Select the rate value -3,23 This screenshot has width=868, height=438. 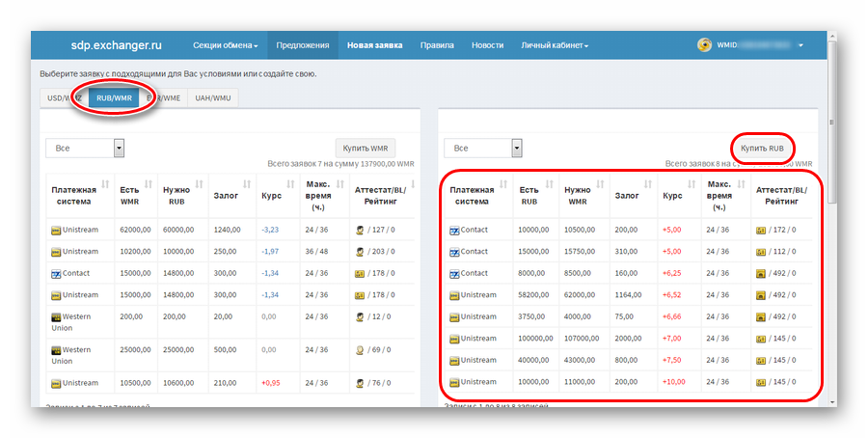coord(270,230)
